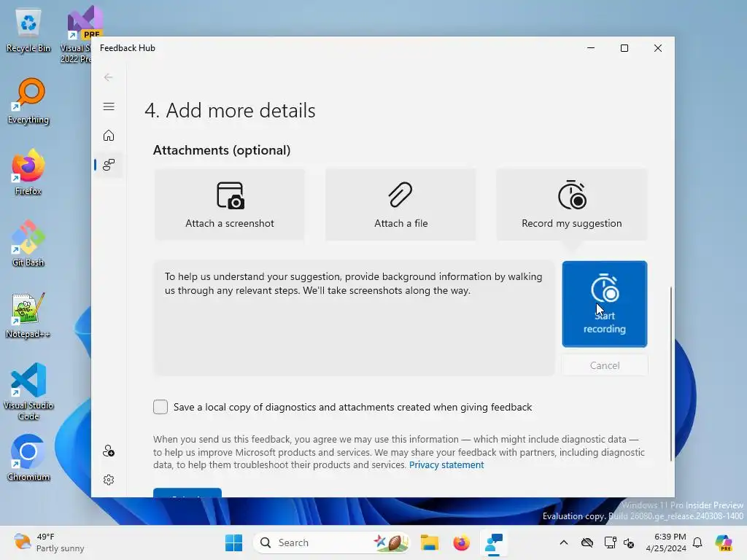Open File Explorer from taskbar
The image size is (747, 560).
(429, 542)
